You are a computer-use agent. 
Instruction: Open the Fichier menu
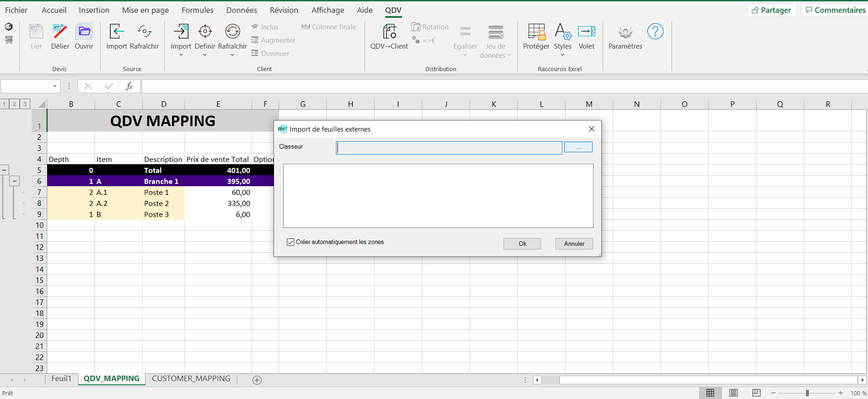pyautogui.click(x=16, y=10)
